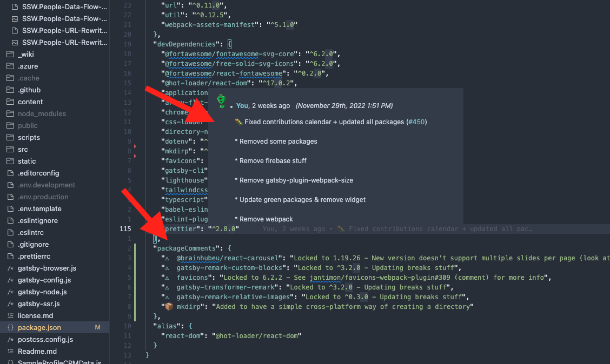Click the file icon for .editorconfig
Image resolution: width=610 pixels, height=364 pixels.
click(x=10, y=173)
